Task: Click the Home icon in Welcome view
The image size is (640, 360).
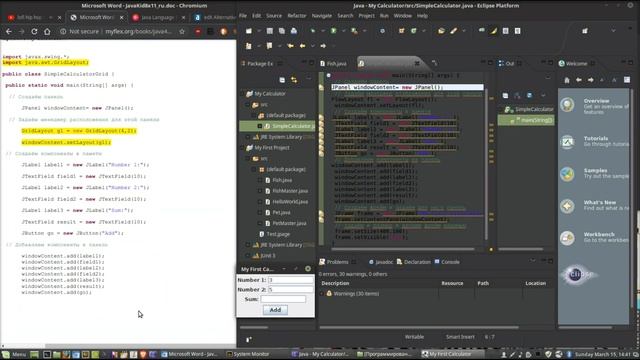Action: pos(567,80)
